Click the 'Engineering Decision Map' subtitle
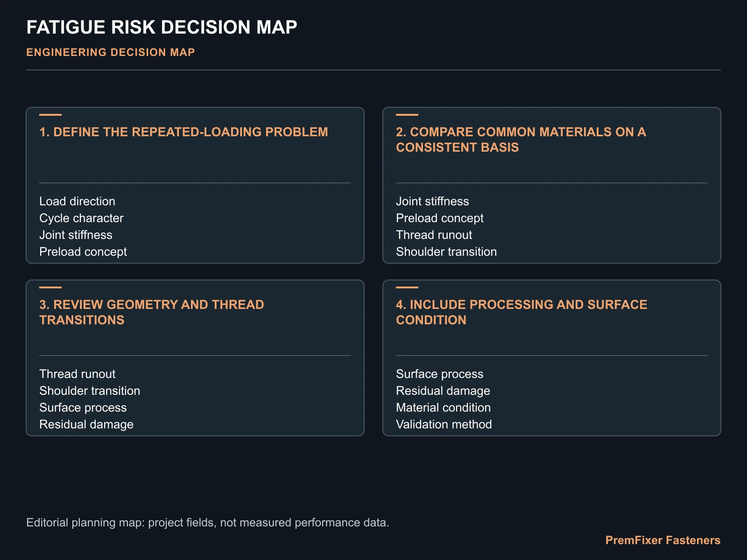The image size is (747, 560). (111, 52)
